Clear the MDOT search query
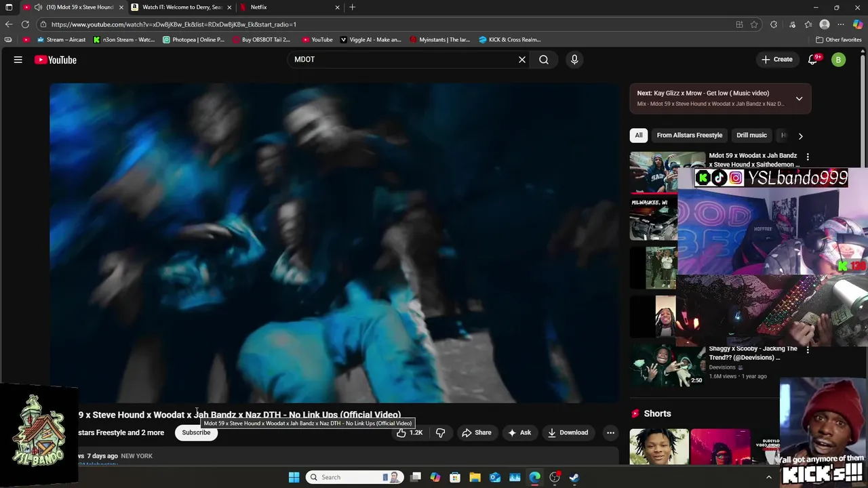The width and height of the screenshot is (868, 488). [x=522, y=60]
